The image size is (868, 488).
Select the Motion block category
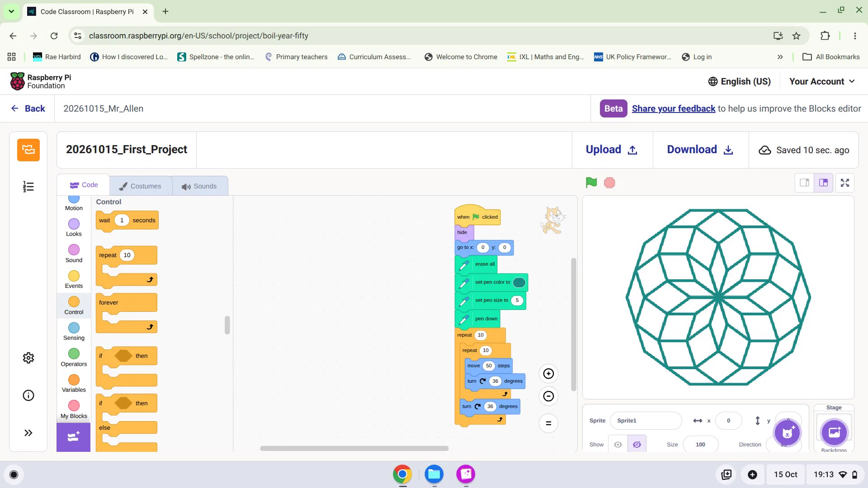point(74,203)
